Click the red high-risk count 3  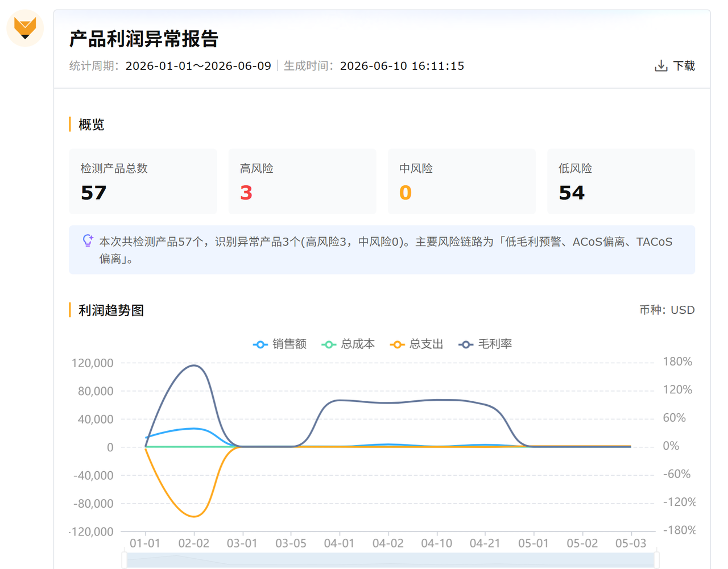(x=246, y=193)
